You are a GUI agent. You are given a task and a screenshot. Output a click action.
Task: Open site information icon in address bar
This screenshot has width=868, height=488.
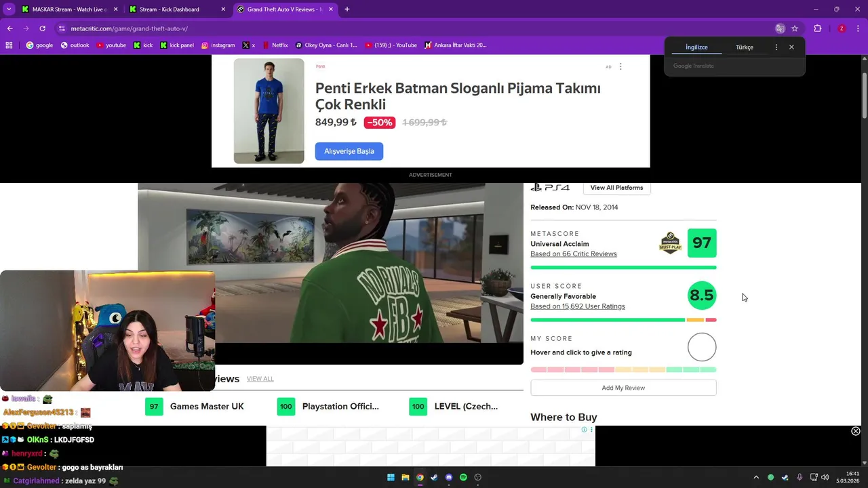pos(62,28)
